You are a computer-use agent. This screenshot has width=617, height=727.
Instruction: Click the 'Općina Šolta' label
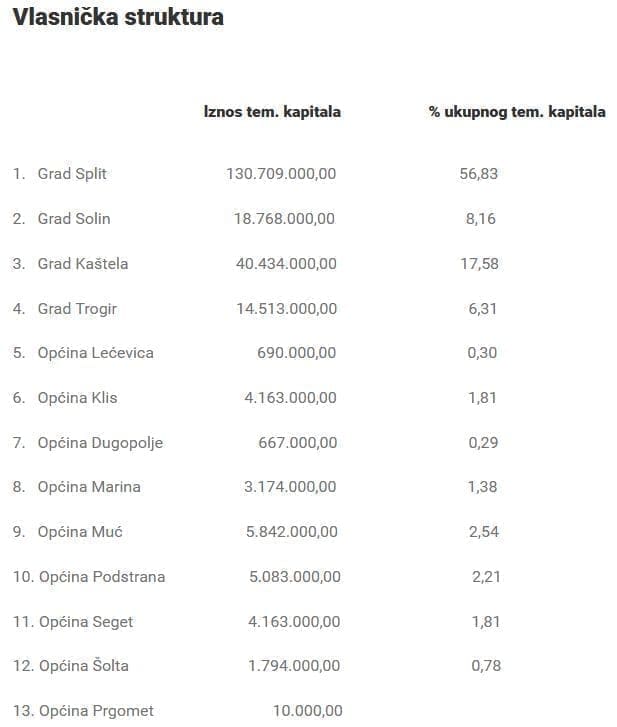pyautogui.click(x=83, y=666)
